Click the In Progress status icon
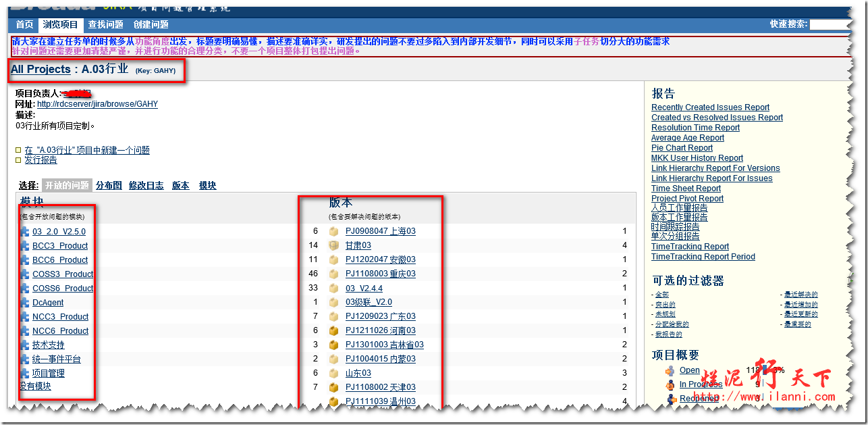Viewport: 868px width, 425px height. point(670,385)
